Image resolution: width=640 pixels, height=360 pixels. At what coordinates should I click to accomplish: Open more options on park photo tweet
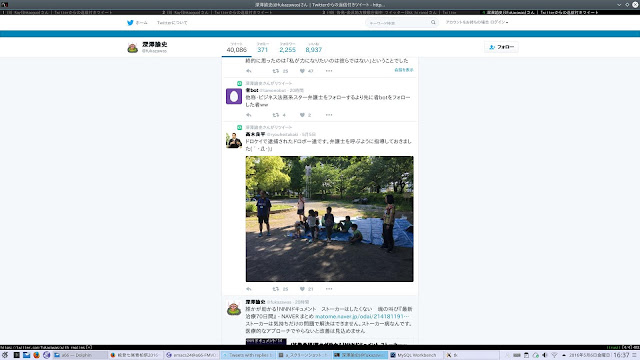tap(329, 289)
